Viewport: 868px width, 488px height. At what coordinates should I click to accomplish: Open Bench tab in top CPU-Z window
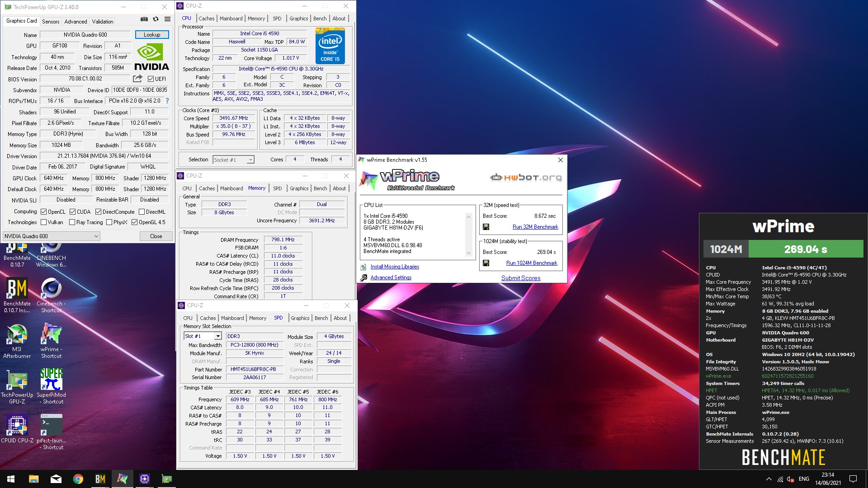tap(320, 19)
